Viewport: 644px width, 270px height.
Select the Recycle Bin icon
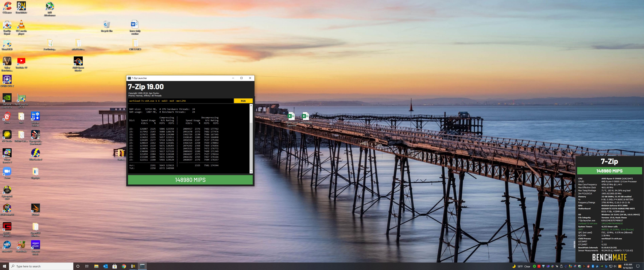click(107, 26)
